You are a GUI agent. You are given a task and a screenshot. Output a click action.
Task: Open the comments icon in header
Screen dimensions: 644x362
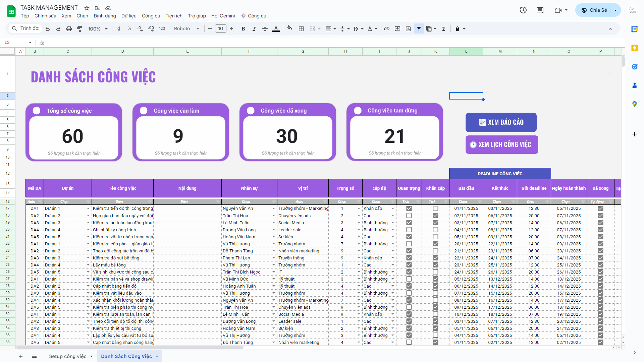540,10
